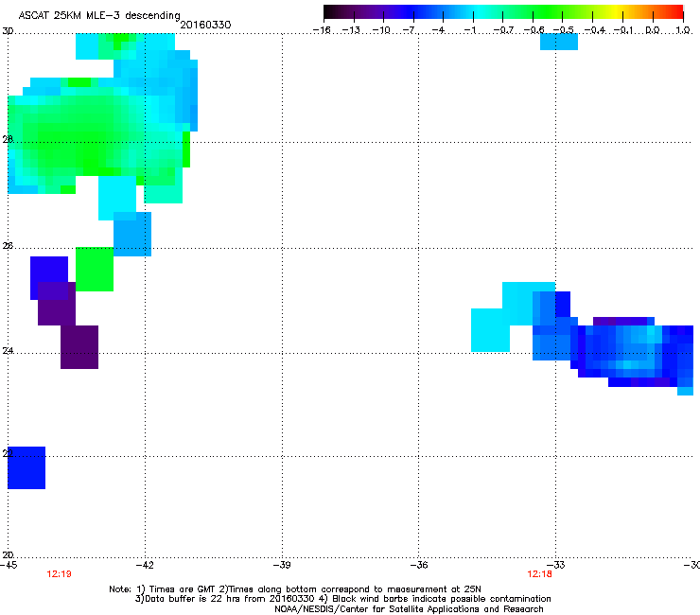Click the colorbar label "-1"
The height and width of the screenshot is (615, 700).
[470, 30]
